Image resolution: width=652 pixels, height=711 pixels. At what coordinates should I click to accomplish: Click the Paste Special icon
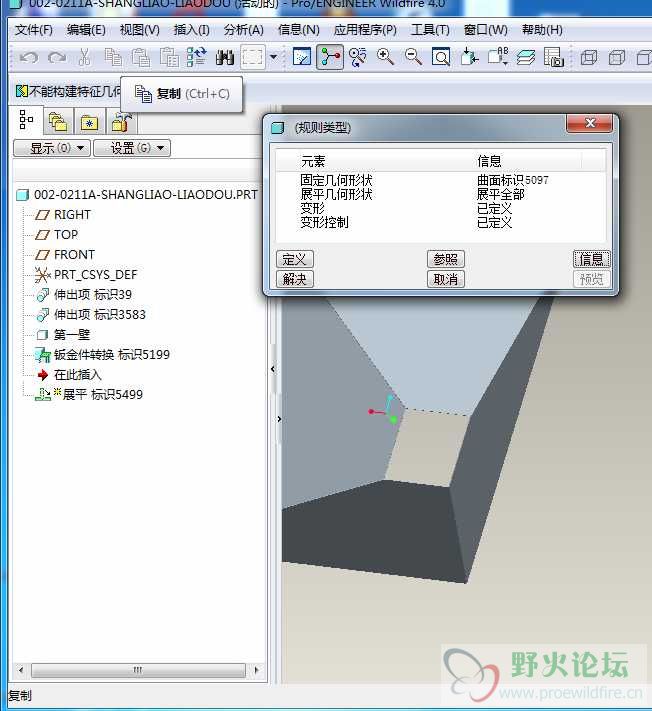[169, 58]
